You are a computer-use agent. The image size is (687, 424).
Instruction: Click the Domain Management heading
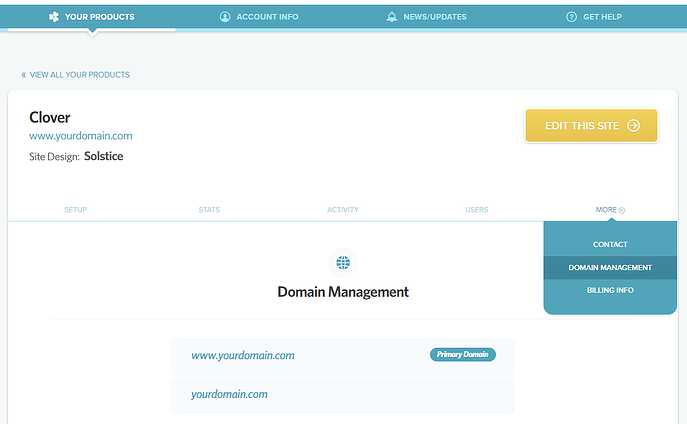(343, 292)
